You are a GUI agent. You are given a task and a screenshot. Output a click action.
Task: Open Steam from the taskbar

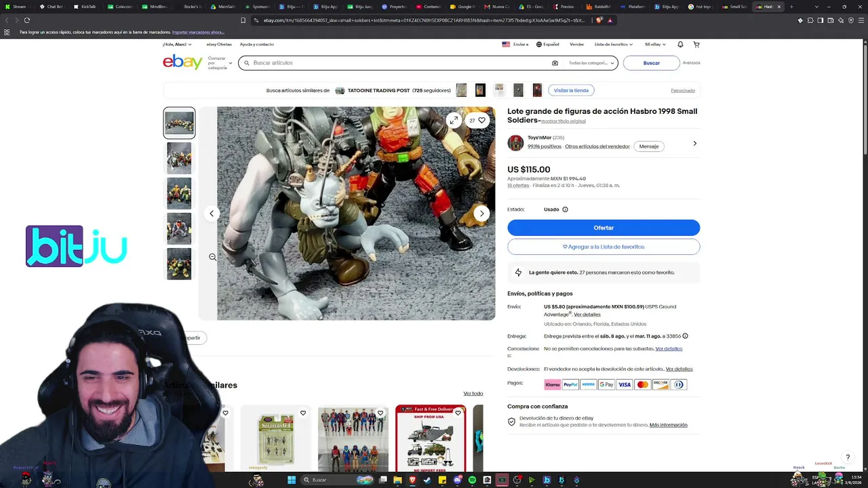point(427,480)
